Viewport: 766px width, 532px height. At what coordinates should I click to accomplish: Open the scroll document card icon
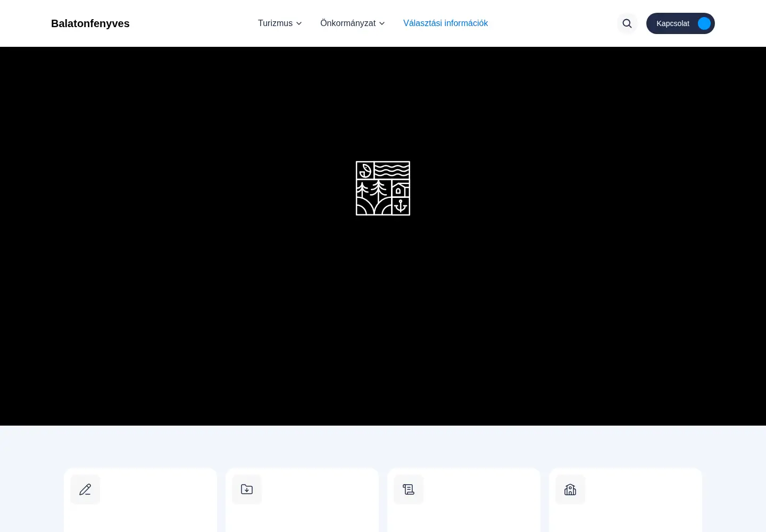[x=409, y=489]
